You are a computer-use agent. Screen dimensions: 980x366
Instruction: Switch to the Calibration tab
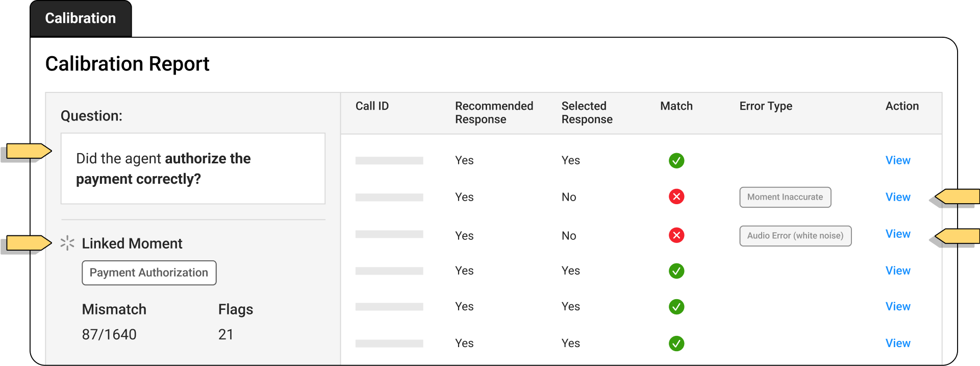pyautogui.click(x=80, y=18)
